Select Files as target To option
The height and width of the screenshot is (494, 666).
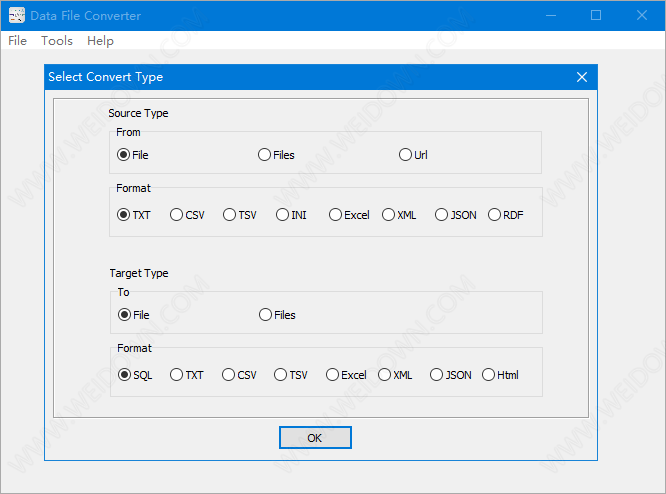pos(277,315)
